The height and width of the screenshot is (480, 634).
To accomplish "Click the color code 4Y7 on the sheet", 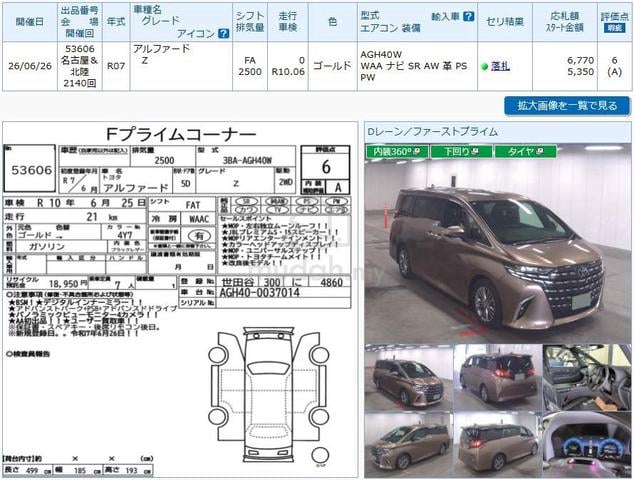I will 125,235.
